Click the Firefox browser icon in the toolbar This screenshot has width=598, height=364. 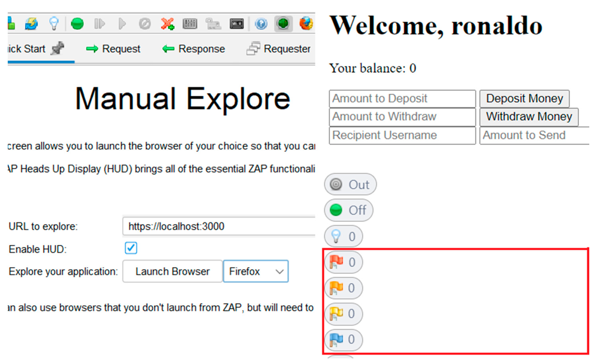pyautogui.click(x=306, y=24)
